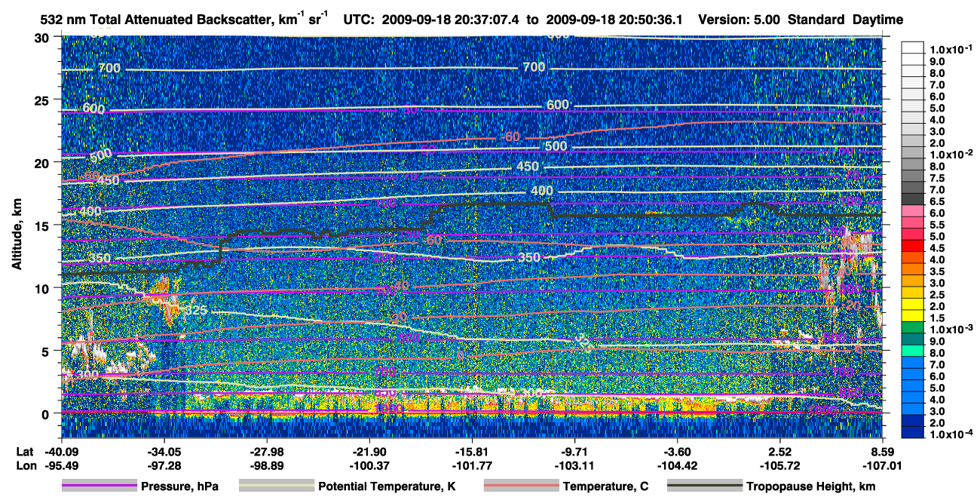Click the longitude value '-105.72'

pyautogui.click(x=780, y=465)
